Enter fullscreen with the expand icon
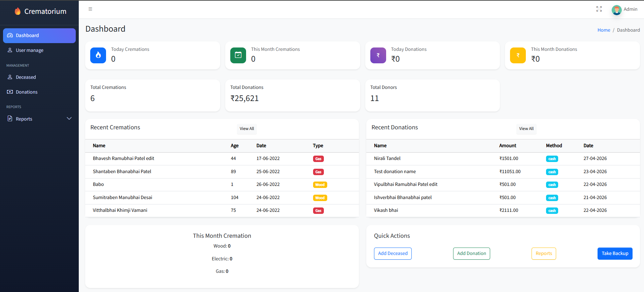 tap(599, 9)
